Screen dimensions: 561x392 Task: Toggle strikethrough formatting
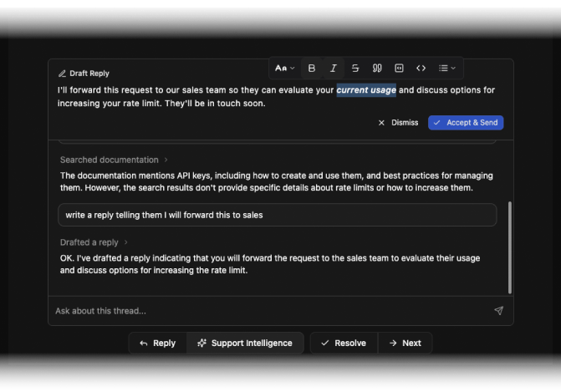point(355,69)
